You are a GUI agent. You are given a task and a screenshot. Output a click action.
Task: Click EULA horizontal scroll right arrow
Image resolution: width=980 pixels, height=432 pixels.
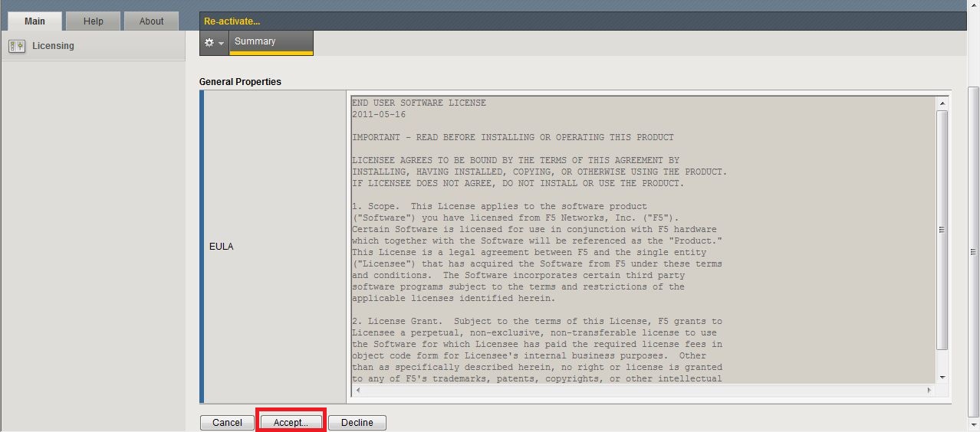click(929, 391)
